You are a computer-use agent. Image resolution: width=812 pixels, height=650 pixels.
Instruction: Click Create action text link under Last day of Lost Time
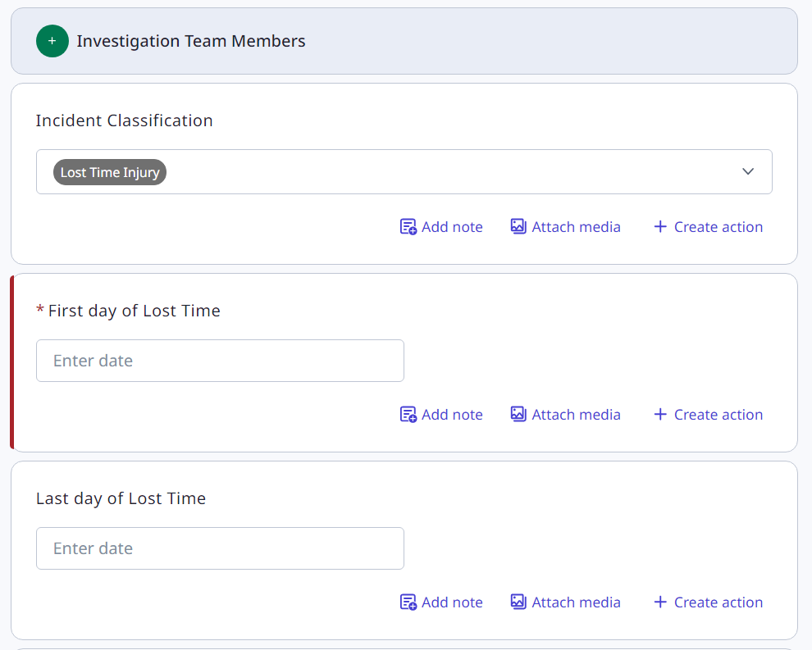[718, 602]
